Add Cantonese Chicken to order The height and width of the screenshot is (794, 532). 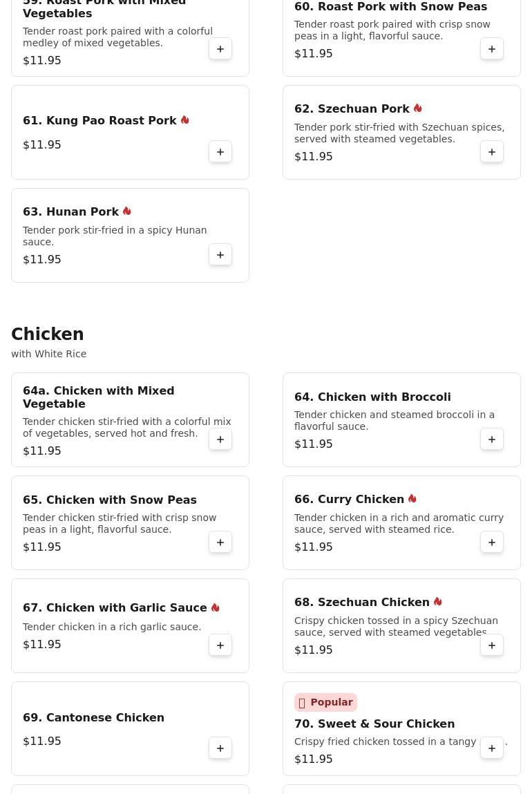pos(220,748)
